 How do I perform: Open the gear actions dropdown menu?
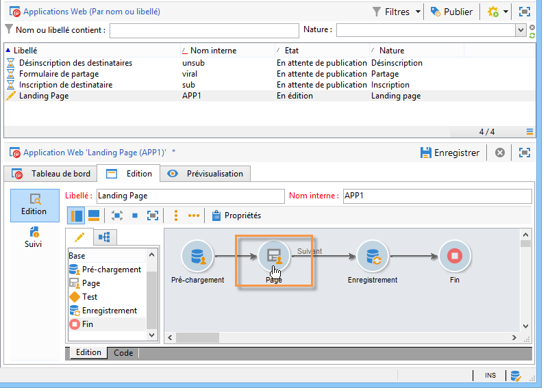point(505,12)
